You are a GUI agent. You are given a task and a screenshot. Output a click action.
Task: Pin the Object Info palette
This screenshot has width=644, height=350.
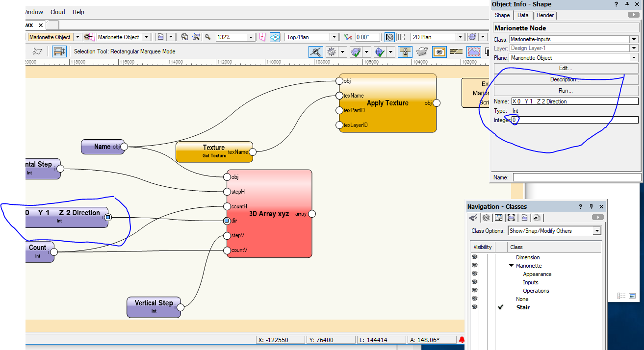click(x=626, y=4)
